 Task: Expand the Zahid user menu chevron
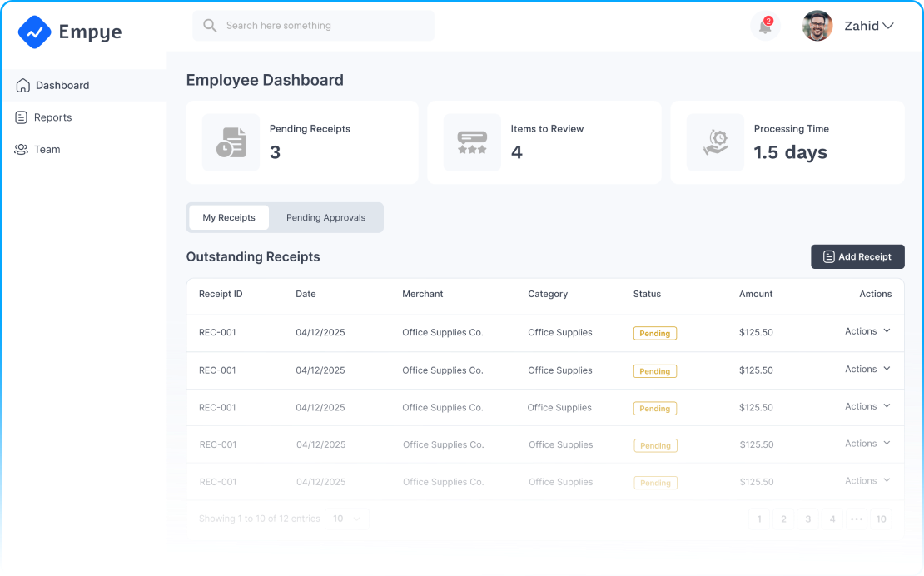point(888,26)
